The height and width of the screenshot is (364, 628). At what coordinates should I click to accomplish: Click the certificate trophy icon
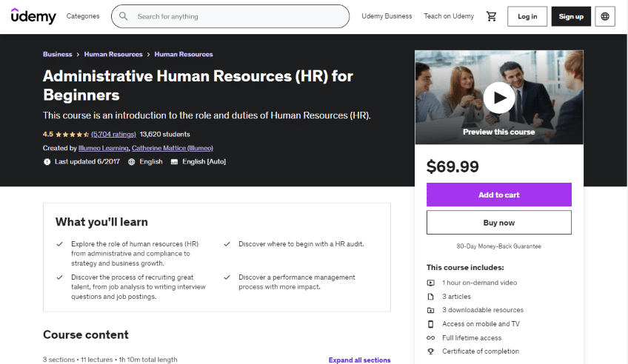(430, 351)
